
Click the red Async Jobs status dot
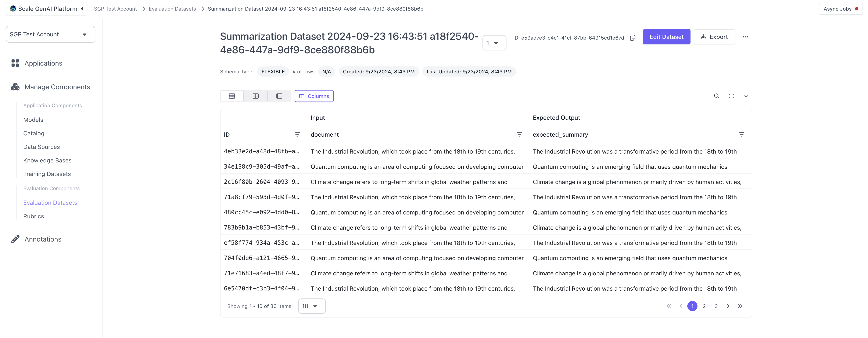click(x=857, y=9)
